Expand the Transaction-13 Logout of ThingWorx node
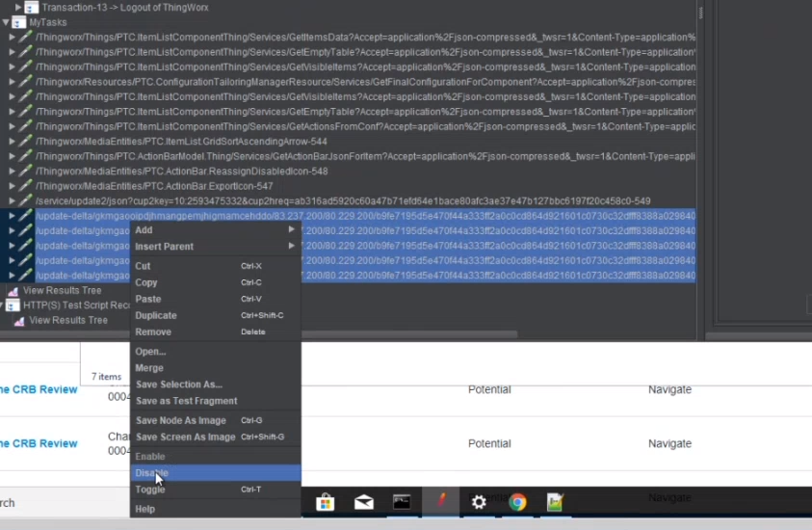 tap(18, 8)
